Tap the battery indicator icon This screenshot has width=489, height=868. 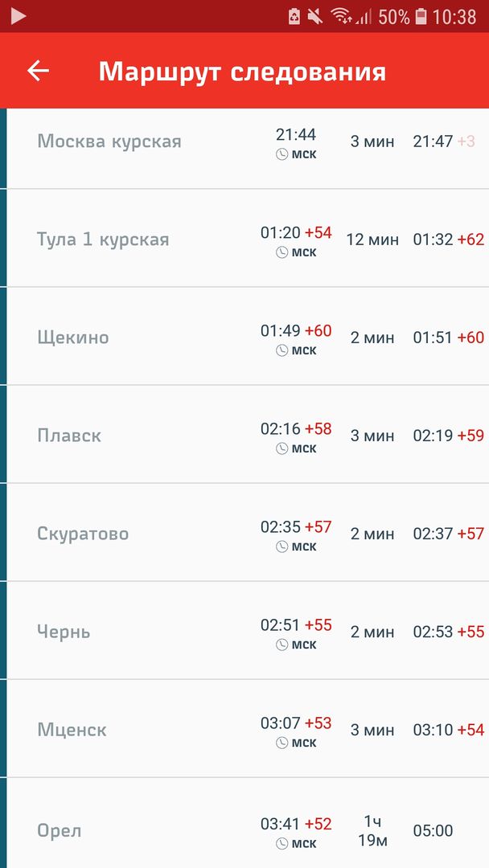pos(421,16)
